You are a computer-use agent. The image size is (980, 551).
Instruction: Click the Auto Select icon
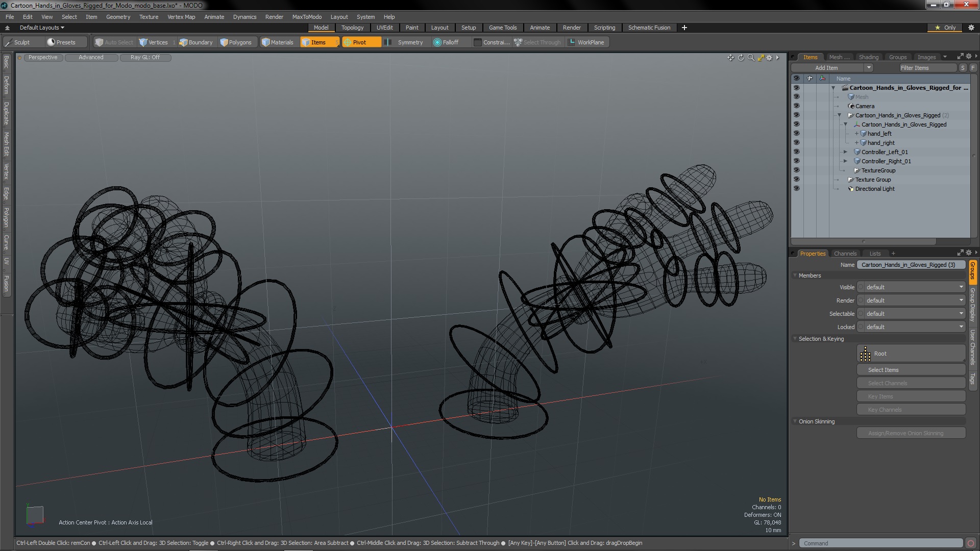click(x=99, y=42)
